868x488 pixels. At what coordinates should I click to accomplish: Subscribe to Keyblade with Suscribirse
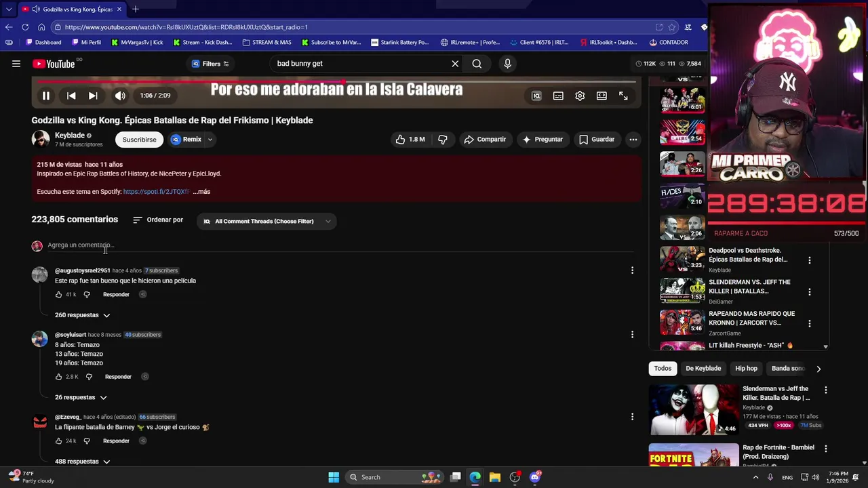pyautogui.click(x=139, y=140)
